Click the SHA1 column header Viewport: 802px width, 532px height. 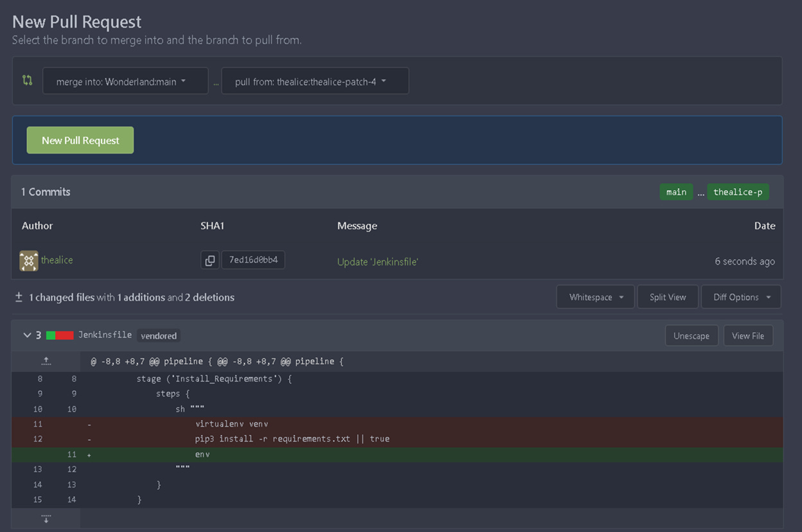point(212,226)
